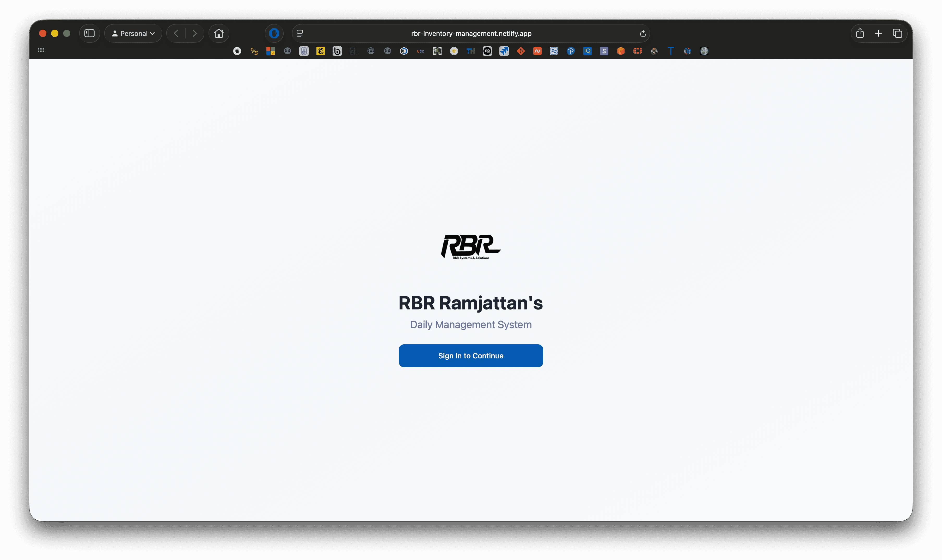Click the RBR Systems & Solutions logo
This screenshot has height=560, width=942.
tap(470, 247)
